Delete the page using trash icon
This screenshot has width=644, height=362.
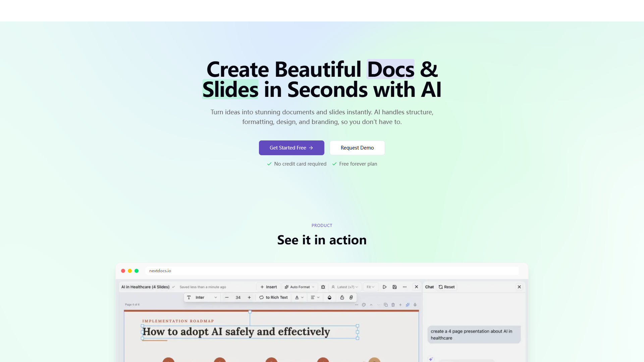pos(393,305)
